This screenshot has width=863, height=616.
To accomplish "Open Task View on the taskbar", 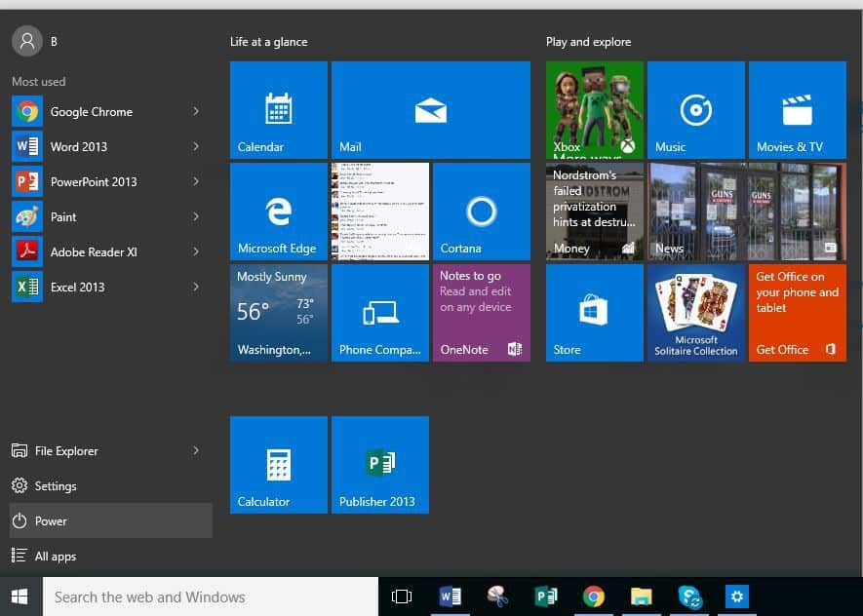I will [x=402, y=597].
